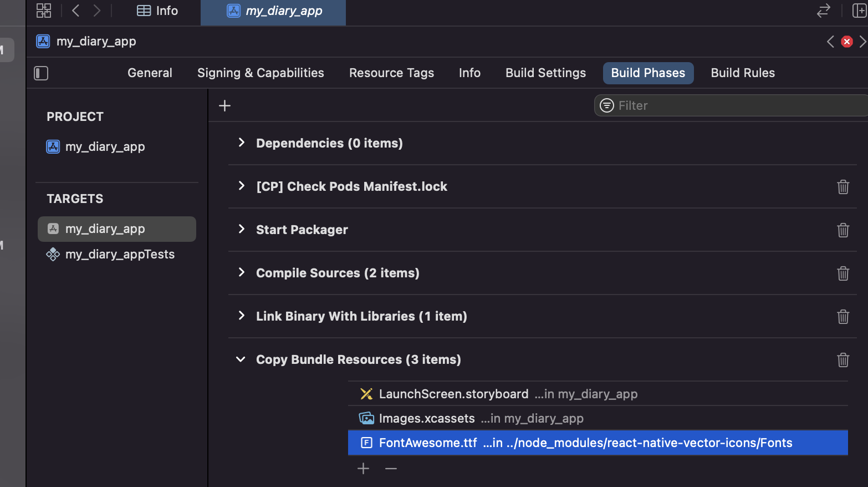868x487 pixels.
Task: Remove selected bundle resource with minus button
Action: [x=391, y=469]
